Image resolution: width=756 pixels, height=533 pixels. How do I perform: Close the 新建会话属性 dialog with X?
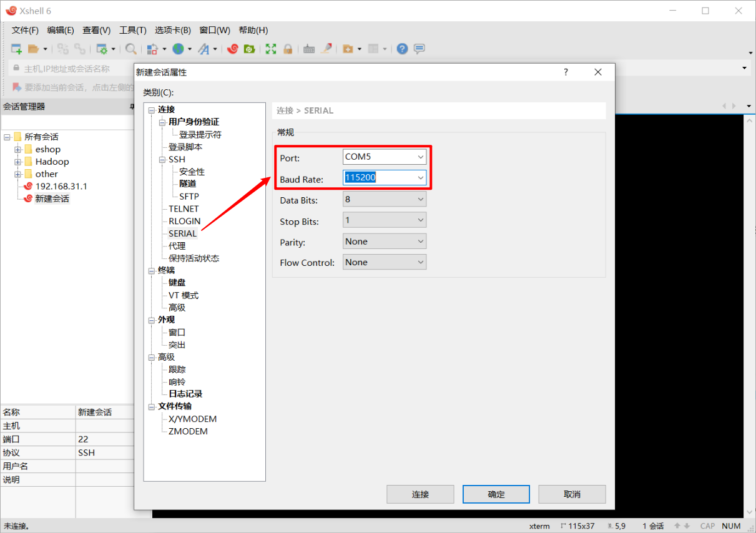tap(598, 72)
